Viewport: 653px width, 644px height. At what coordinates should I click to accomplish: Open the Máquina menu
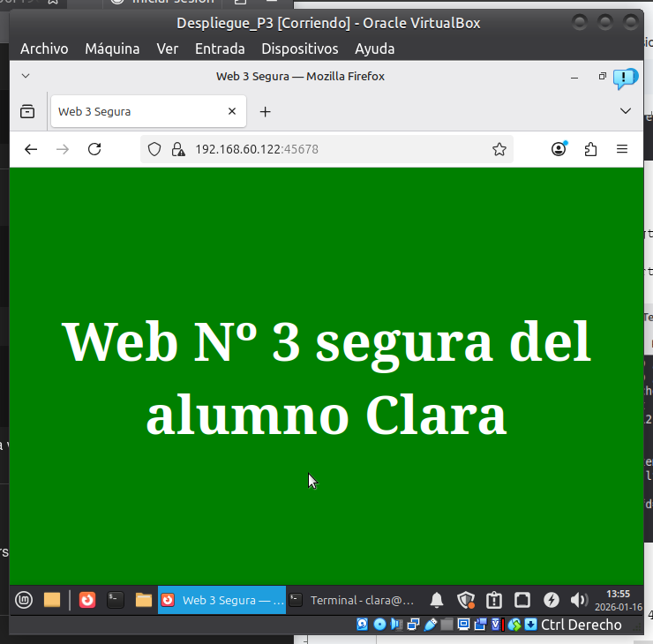click(x=112, y=49)
